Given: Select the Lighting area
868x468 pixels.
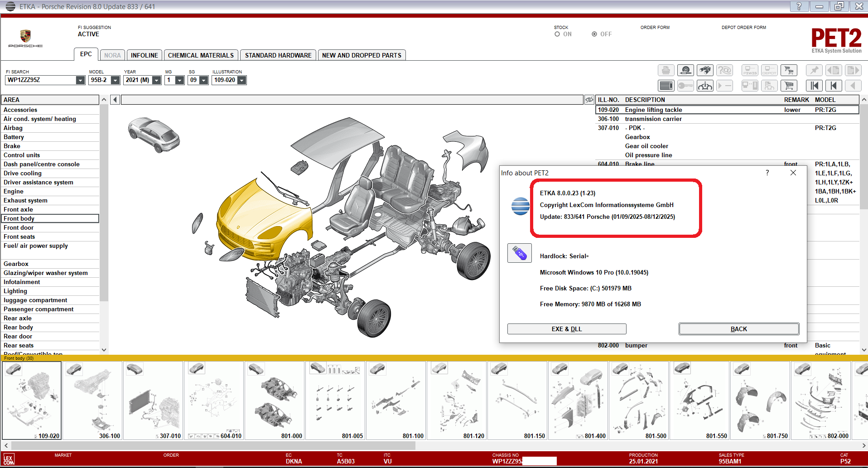Looking at the screenshot, I should pyautogui.click(x=50, y=291).
